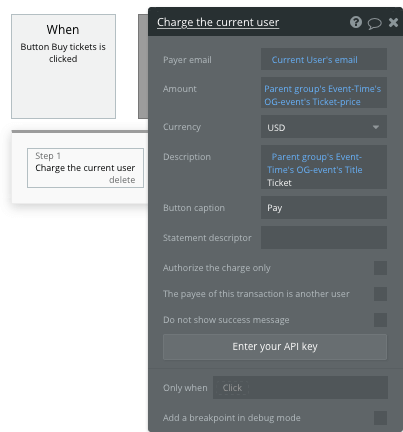Click the Charge the current user title
Viewport: 403px width, 432px height.
(x=218, y=22)
